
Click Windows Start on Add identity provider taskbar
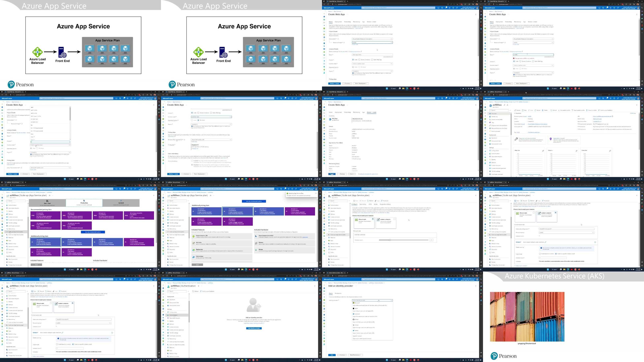pyautogui.click(x=387, y=360)
